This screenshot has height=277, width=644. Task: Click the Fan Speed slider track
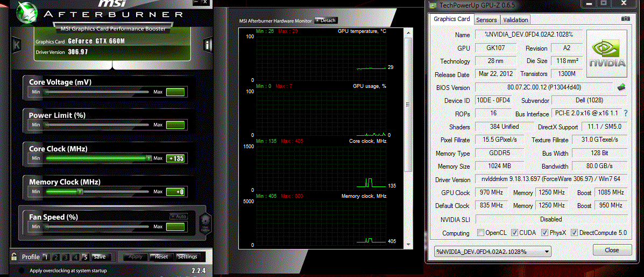point(96,227)
